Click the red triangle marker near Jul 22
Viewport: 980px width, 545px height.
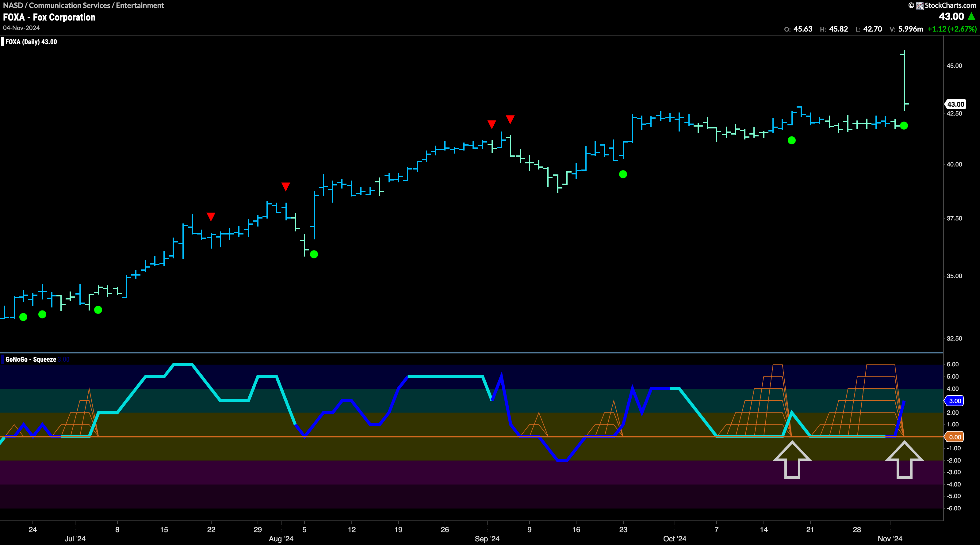211,217
